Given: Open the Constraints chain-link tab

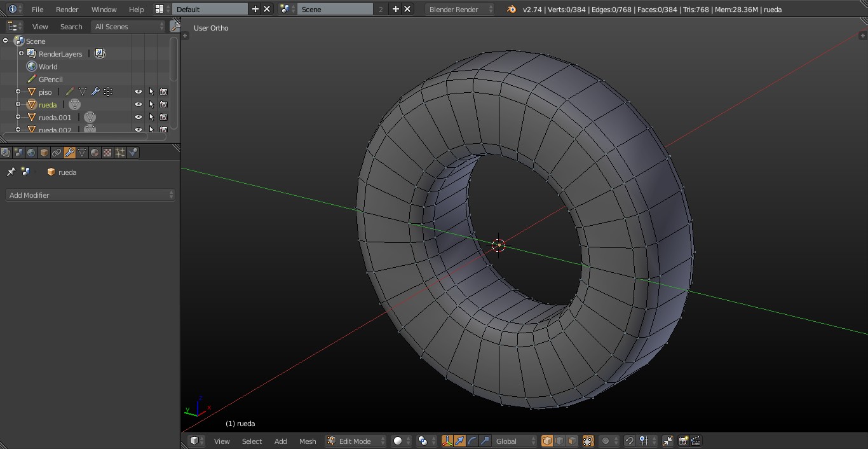Looking at the screenshot, I should [x=57, y=153].
